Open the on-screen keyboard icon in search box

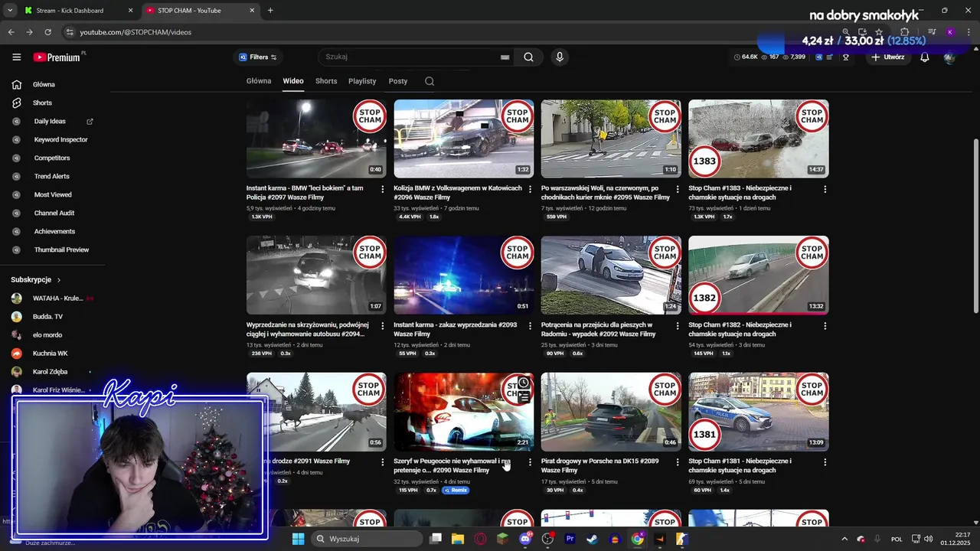point(505,57)
